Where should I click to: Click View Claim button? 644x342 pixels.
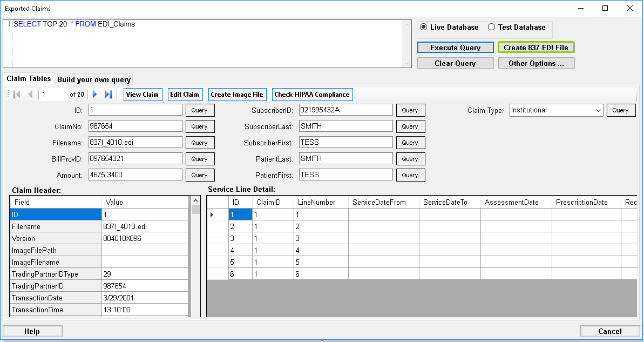pos(142,95)
